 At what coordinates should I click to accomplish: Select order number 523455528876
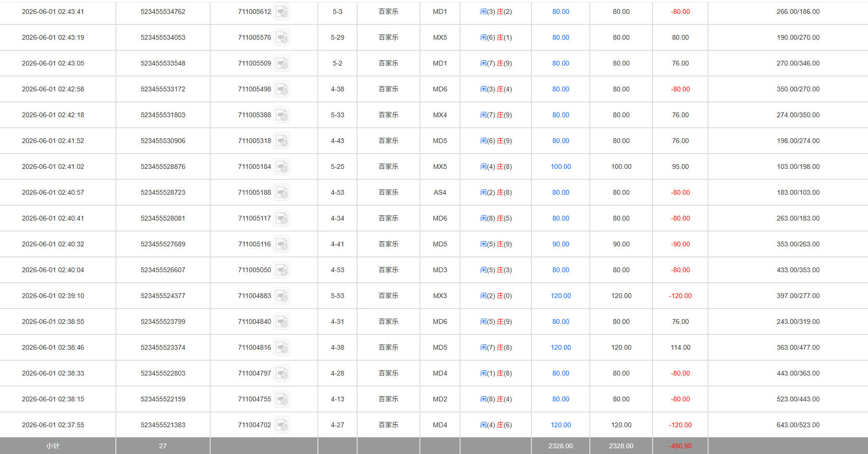click(163, 166)
